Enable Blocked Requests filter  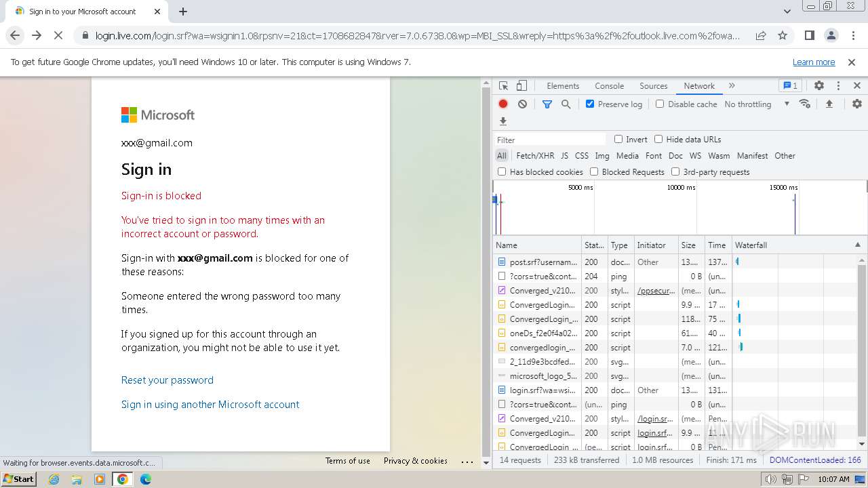pyautogui.click(x=594, y=172)
